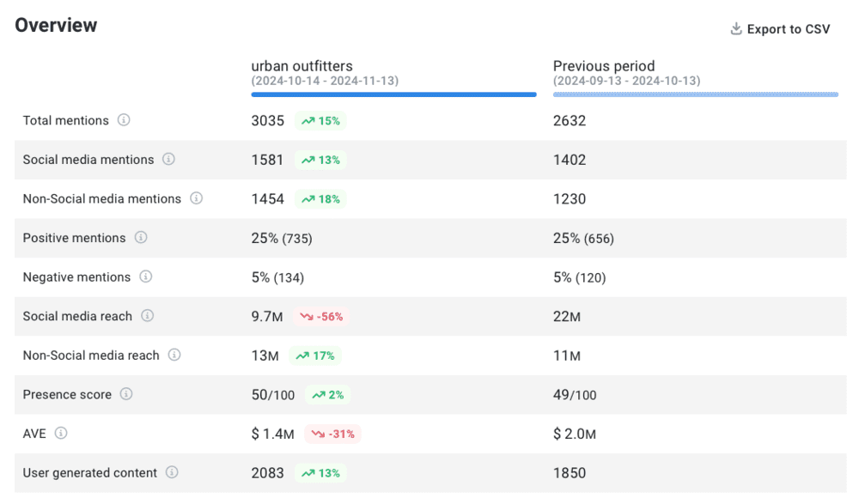Click the urban outfitters column header
Viewport: 859px width, 504px height.
pos(302,66)
